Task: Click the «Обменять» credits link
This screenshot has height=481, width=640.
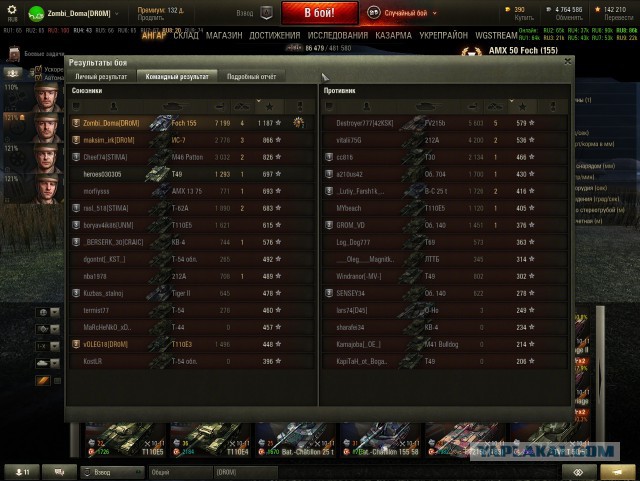Action: point(569,18)
